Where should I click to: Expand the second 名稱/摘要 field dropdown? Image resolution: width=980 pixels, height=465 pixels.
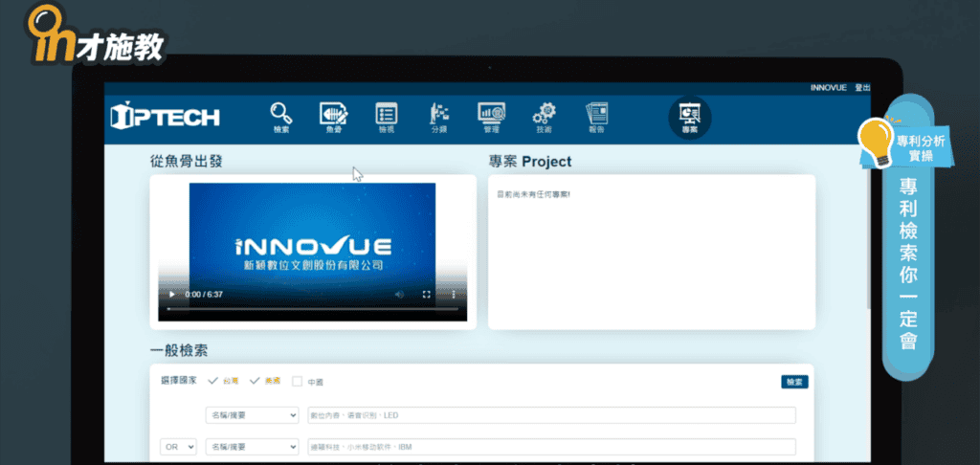click(x=252, y=447)
